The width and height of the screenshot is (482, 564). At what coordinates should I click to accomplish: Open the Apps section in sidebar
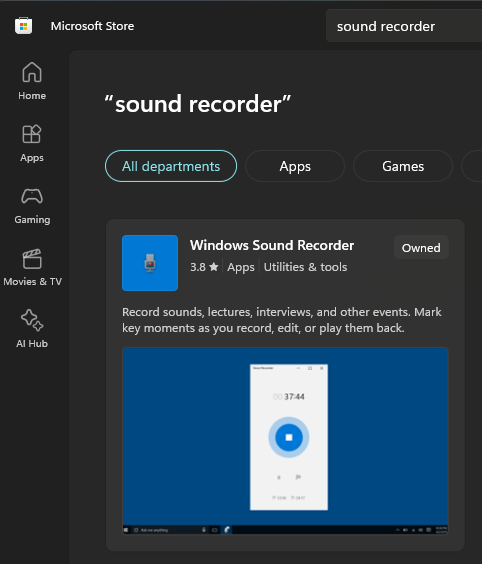pos(32,143)
